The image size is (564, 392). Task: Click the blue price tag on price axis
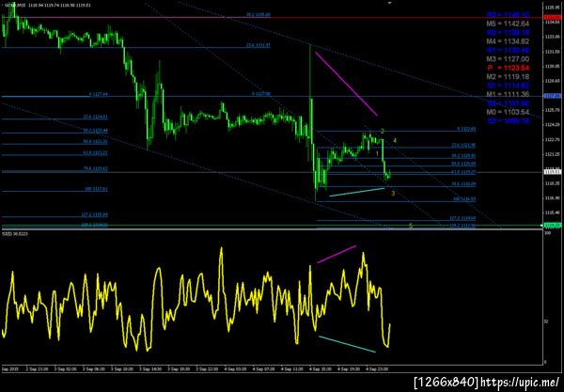pyautogui.click(x=552, y=96)
